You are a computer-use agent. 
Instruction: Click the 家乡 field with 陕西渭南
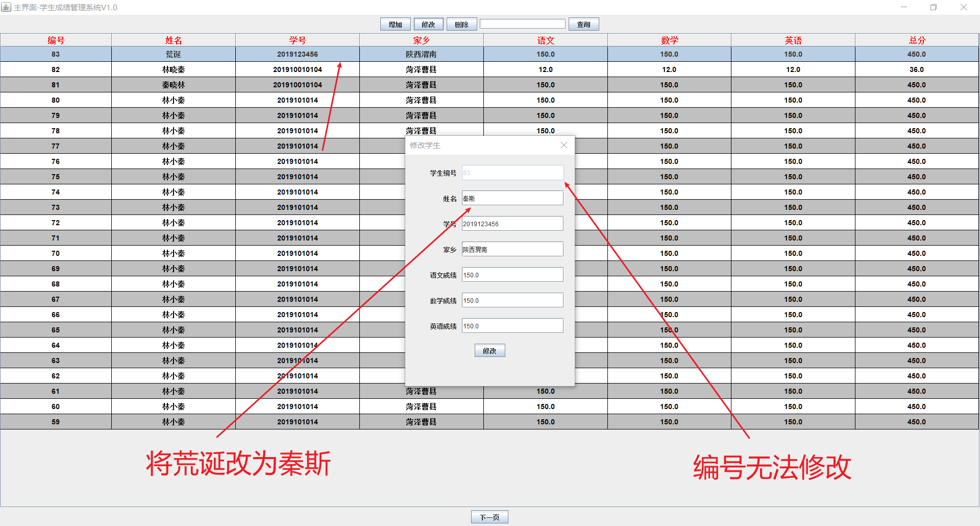tap(512, 249)
